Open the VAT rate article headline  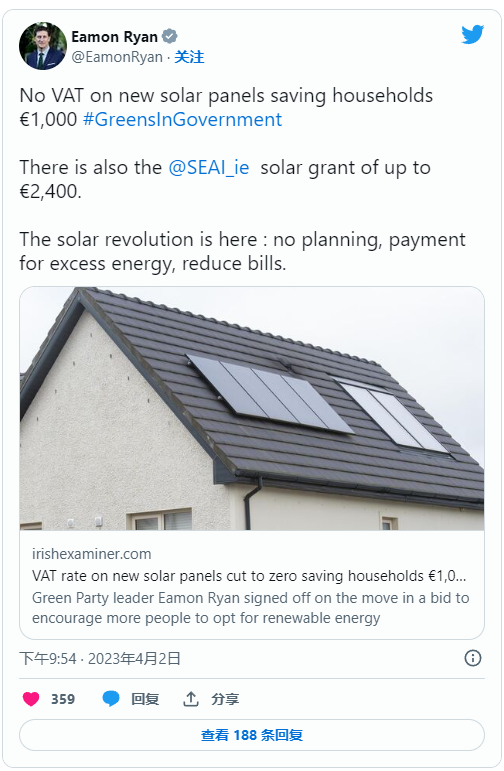[249, 576]
